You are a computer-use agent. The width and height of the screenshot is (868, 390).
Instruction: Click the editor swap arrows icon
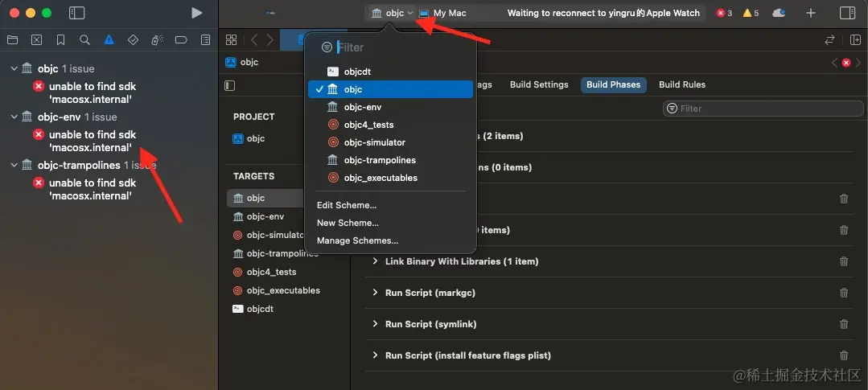click(830, 40)
